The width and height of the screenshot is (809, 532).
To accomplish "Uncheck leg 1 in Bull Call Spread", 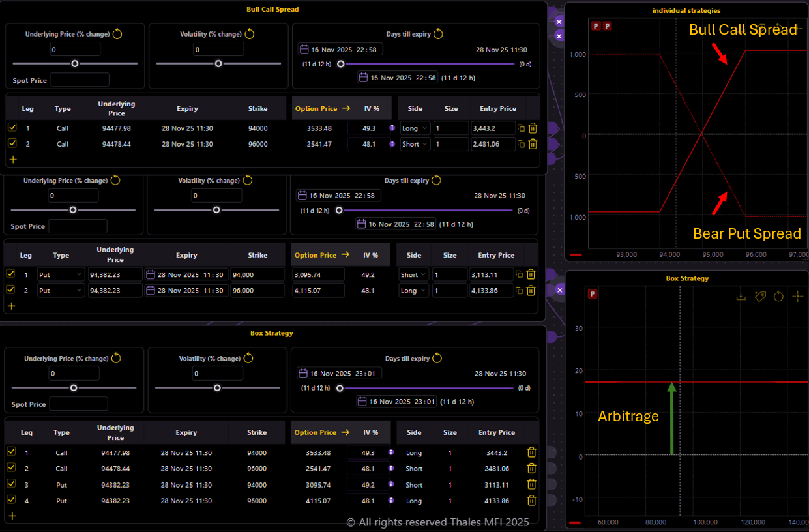I will pyautogui.click(x=12, y=128).
